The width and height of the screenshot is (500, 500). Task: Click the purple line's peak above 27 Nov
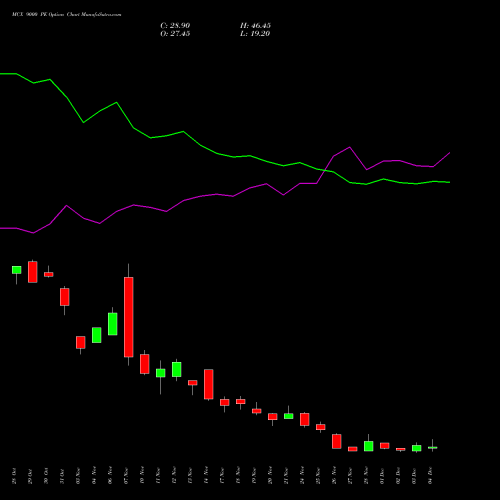(350, 147)
